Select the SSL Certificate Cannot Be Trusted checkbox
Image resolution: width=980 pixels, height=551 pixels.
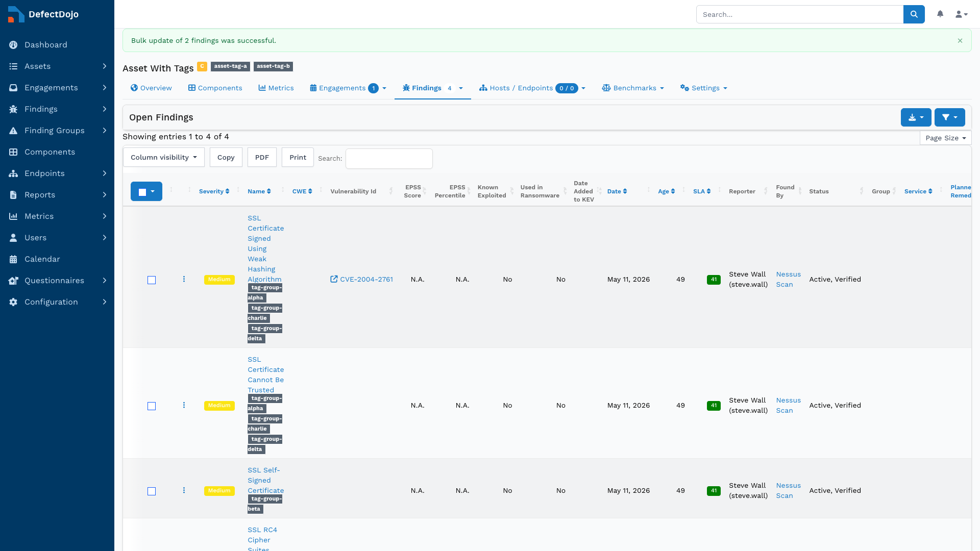pos(152,406)
